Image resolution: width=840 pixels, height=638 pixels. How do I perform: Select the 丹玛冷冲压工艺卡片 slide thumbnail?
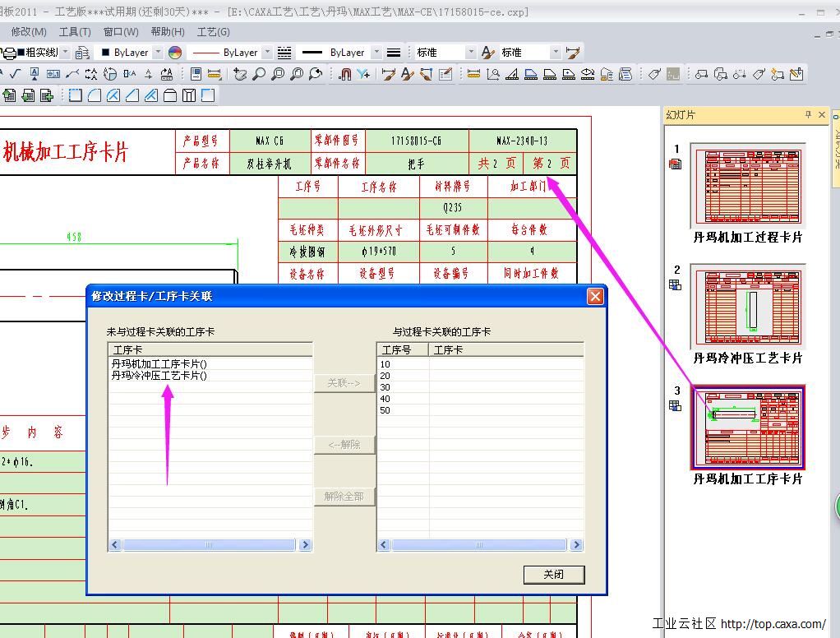[x=748, y=307]
